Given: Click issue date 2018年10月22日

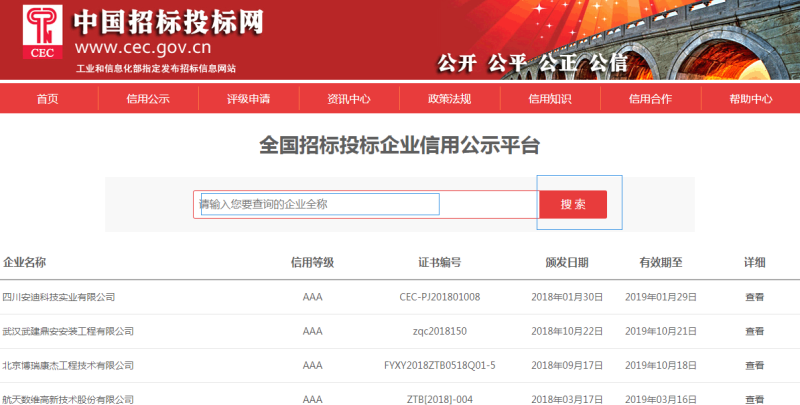Looking at the screenshot, I should pos(567,331).
